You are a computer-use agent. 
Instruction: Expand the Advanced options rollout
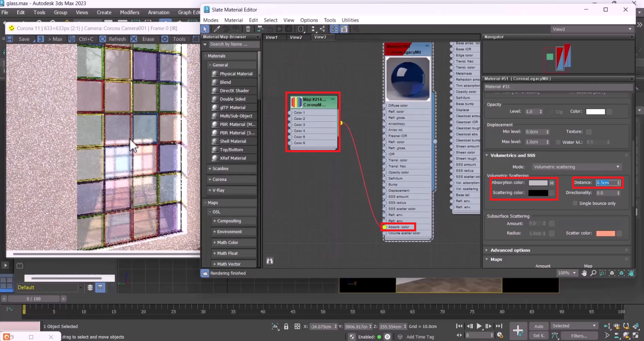tap(510, 250)
